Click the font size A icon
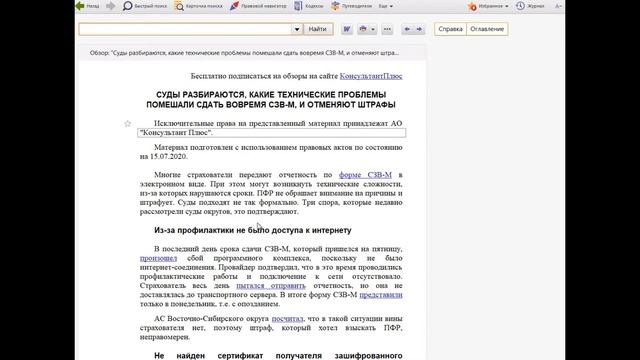 tap(558, 6)
